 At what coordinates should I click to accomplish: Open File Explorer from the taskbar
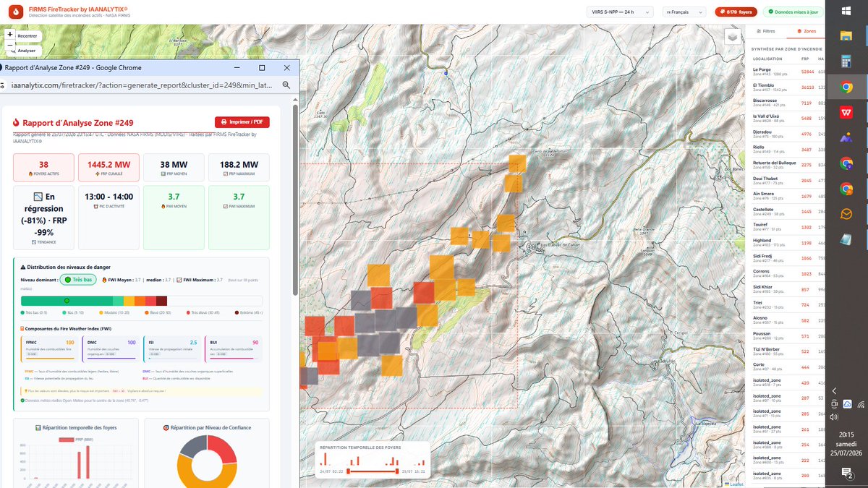pyautogui.click(x=846, y=35)
